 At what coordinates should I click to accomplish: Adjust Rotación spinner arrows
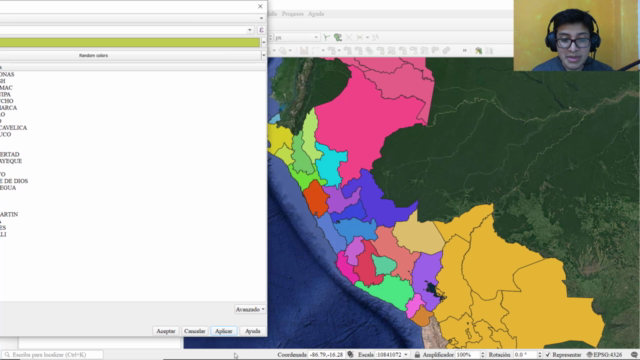point(540,355)
